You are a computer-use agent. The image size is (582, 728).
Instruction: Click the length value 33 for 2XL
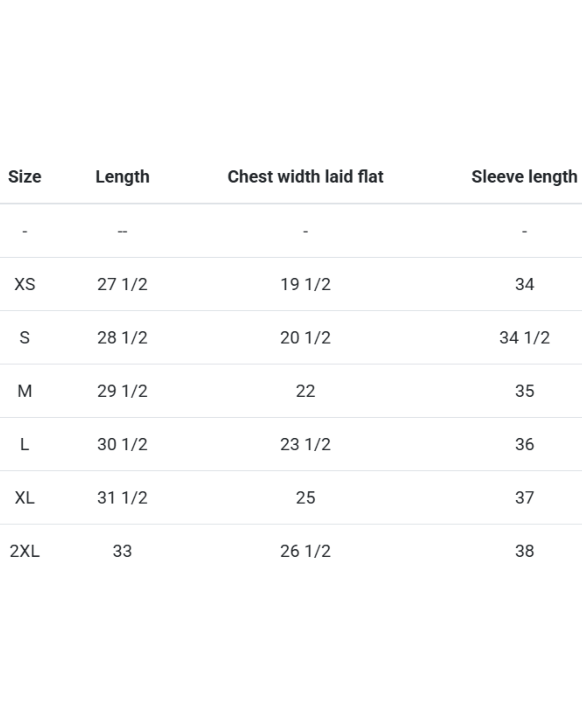coord(122,551)
